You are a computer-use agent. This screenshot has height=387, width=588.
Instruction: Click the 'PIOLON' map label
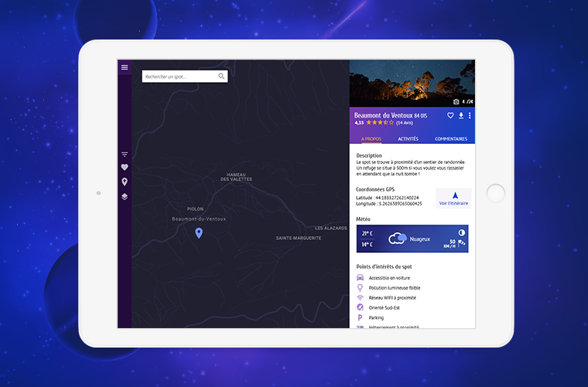[x=196, y=209]
